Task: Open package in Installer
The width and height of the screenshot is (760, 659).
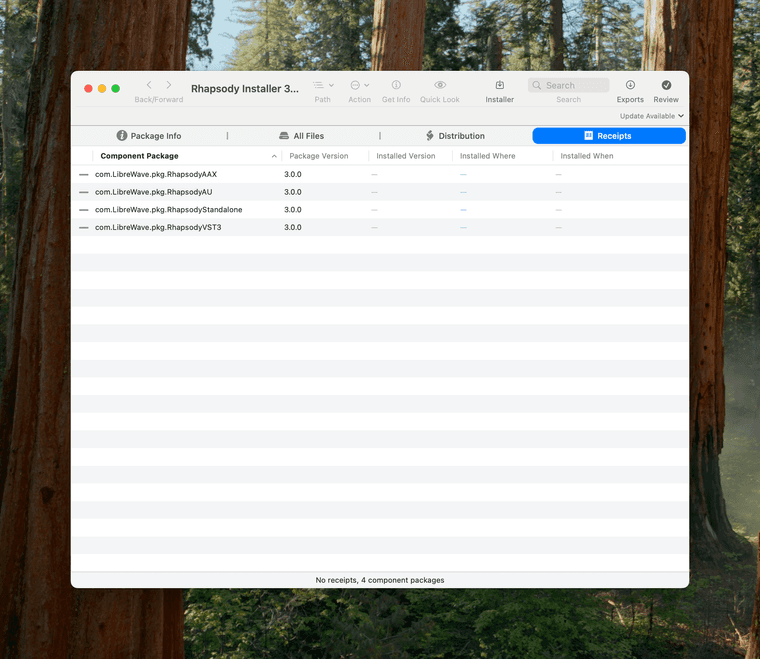Action: [500, 85]
